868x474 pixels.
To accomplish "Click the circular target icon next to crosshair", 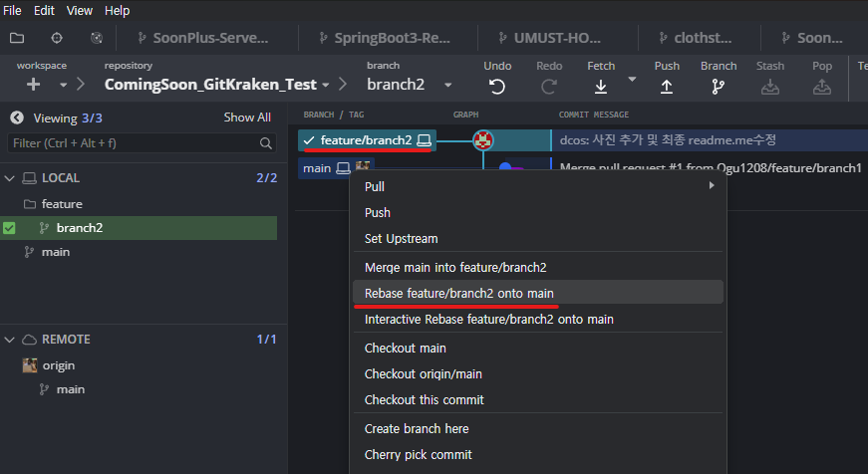I will coord(97,38).
